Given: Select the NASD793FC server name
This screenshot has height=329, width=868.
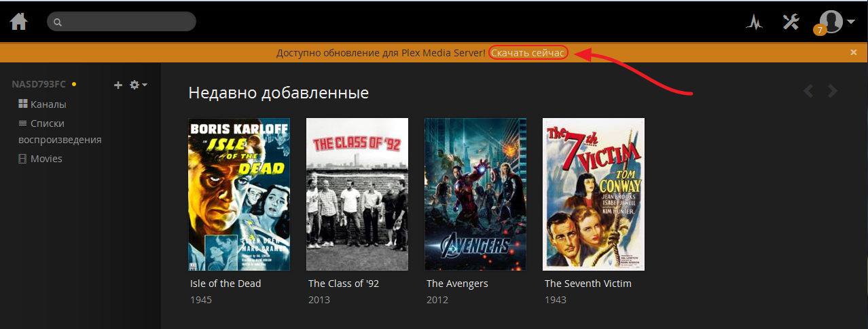Looking at the screenshot, I should (39, 84).
